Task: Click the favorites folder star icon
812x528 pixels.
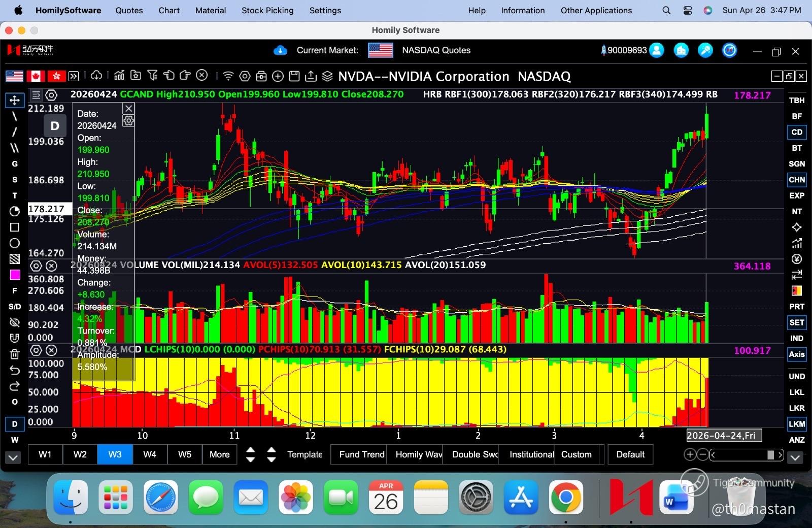Action: 136,76
